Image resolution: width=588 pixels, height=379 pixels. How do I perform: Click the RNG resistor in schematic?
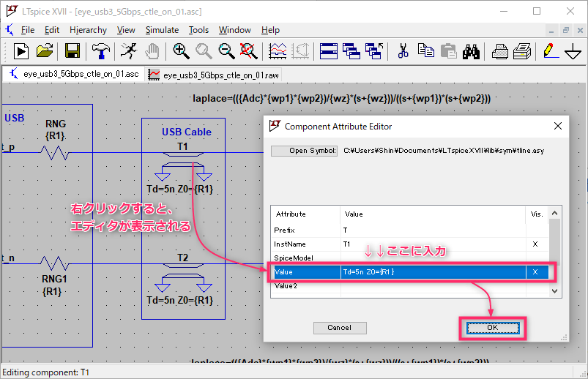(55, 153)
